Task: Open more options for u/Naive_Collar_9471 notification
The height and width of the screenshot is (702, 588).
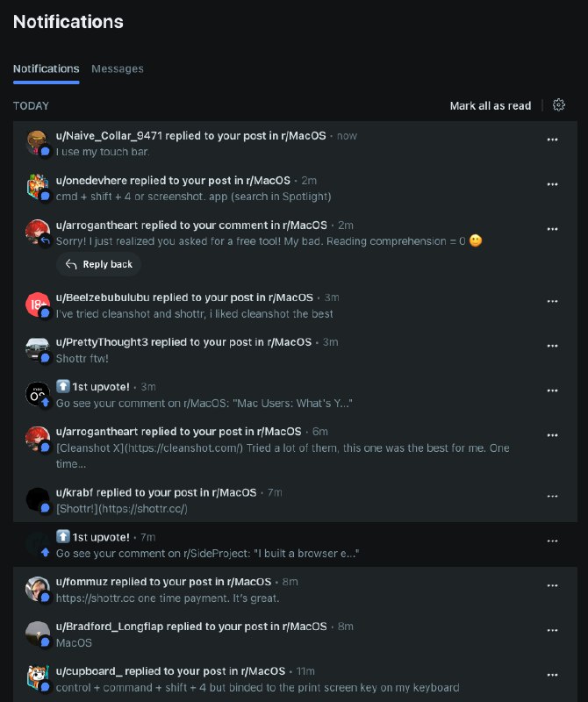Action: (x=552, y=140)
